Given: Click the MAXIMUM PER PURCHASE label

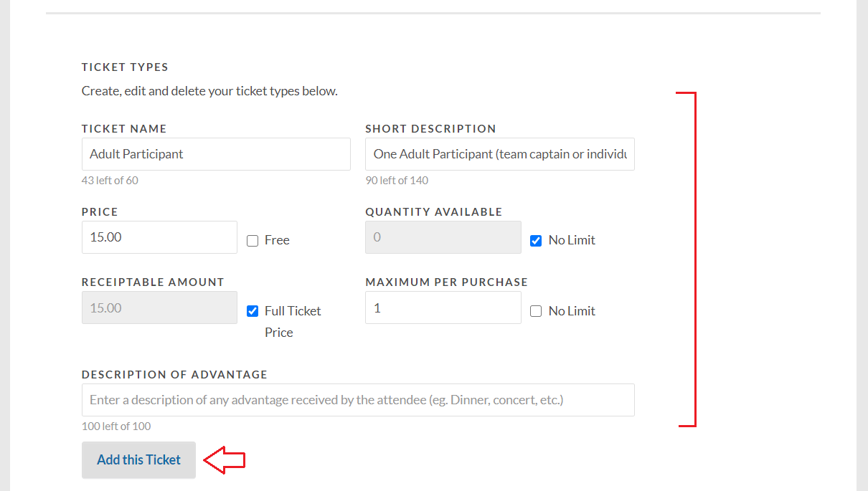Looking at the screenshot, I should [x=446, y=282].
